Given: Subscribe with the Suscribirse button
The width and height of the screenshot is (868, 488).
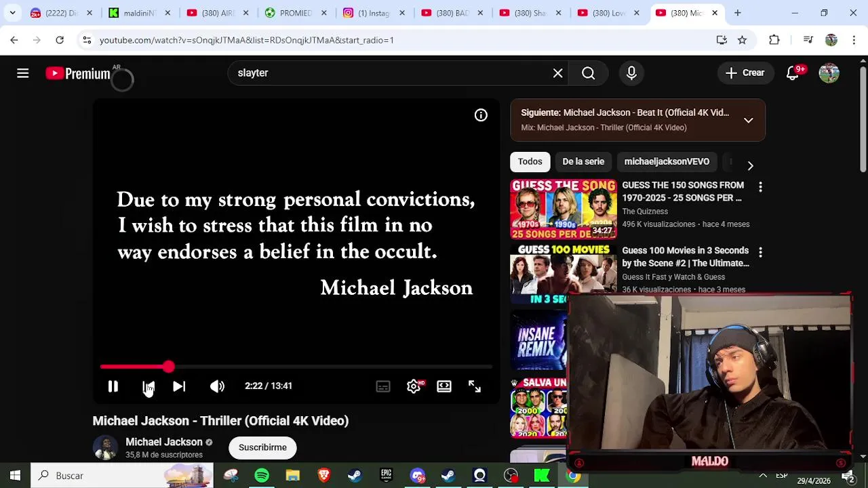Looking at the screenshot, I should (x=262, y=447).
